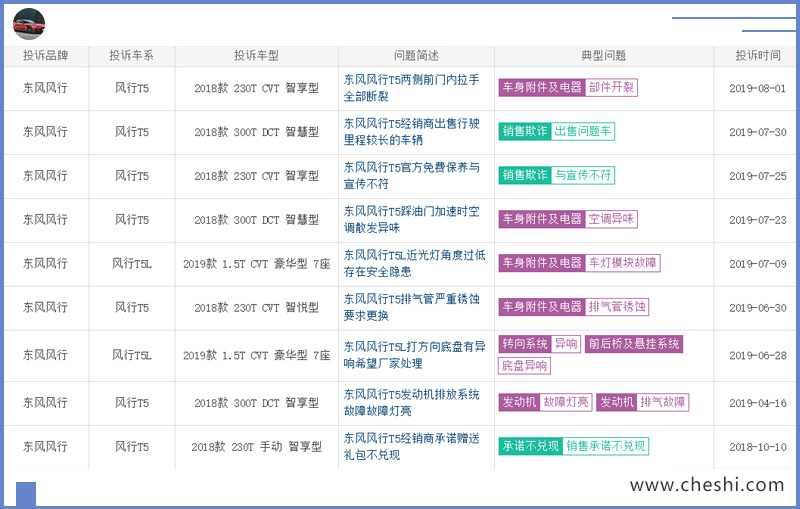Screen dimensions: 800x509
Task: Select 风行T5L series cell in 2019-07-09 row
Action: pyautogui.click(x=132, y=264)
